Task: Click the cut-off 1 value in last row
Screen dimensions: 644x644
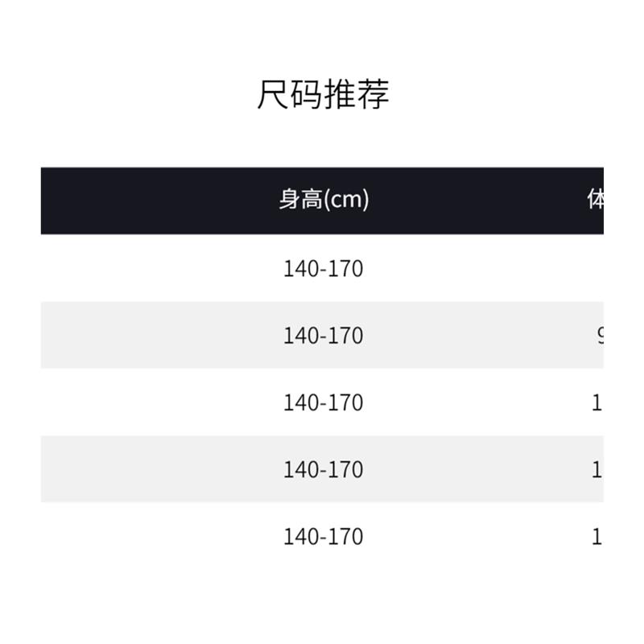Action: pos(597,537)
